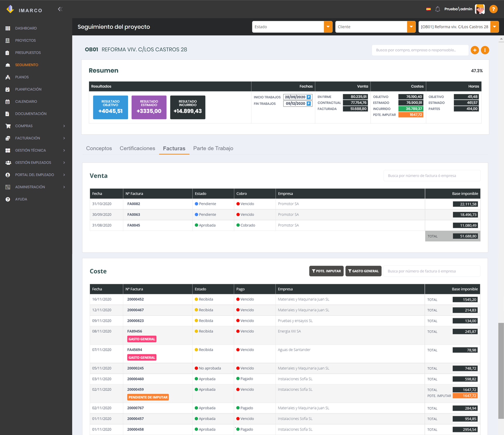
Task: Focus the Venta invoice search field
Action: (x=432, y=175)
